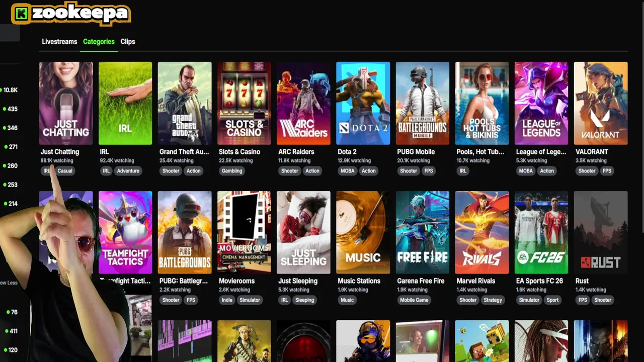Click the ARC Raiders title link

pos(296,152)
